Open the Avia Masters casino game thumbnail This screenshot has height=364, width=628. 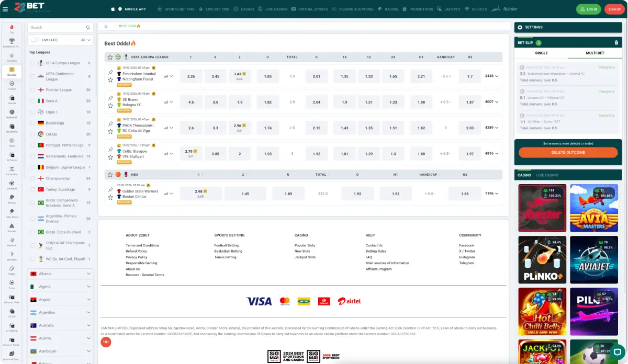click(594, 208)
